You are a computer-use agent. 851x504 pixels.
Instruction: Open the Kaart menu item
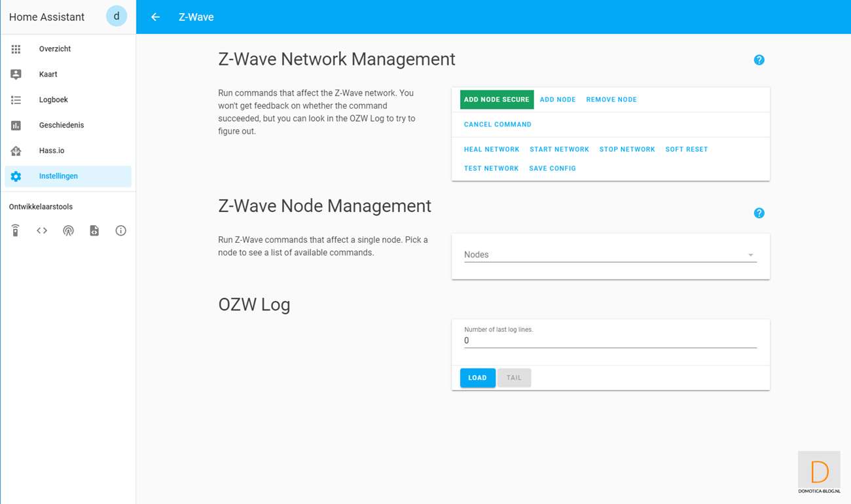pyautogui.click(x=68, y=75)
